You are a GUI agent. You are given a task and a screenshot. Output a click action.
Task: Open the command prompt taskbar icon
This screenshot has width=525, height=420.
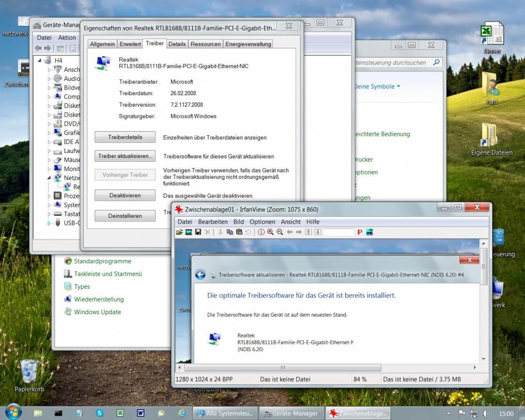[58, 413]
